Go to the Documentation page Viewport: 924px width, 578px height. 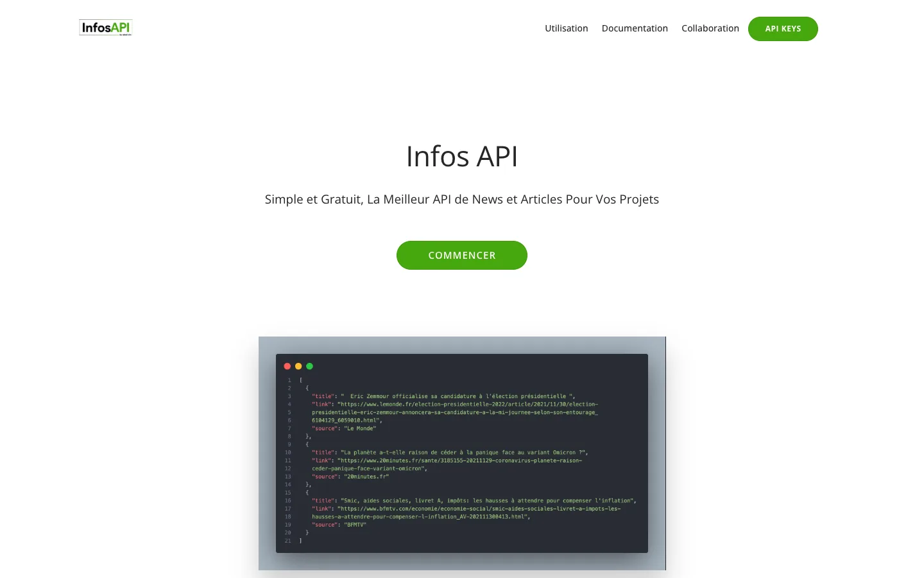tap(635, 28)
